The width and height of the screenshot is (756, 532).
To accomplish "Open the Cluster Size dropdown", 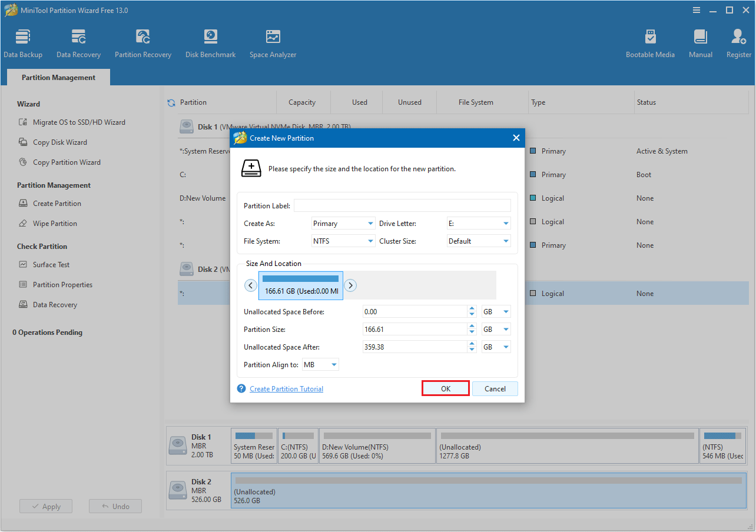I will (x=479, y=241).
